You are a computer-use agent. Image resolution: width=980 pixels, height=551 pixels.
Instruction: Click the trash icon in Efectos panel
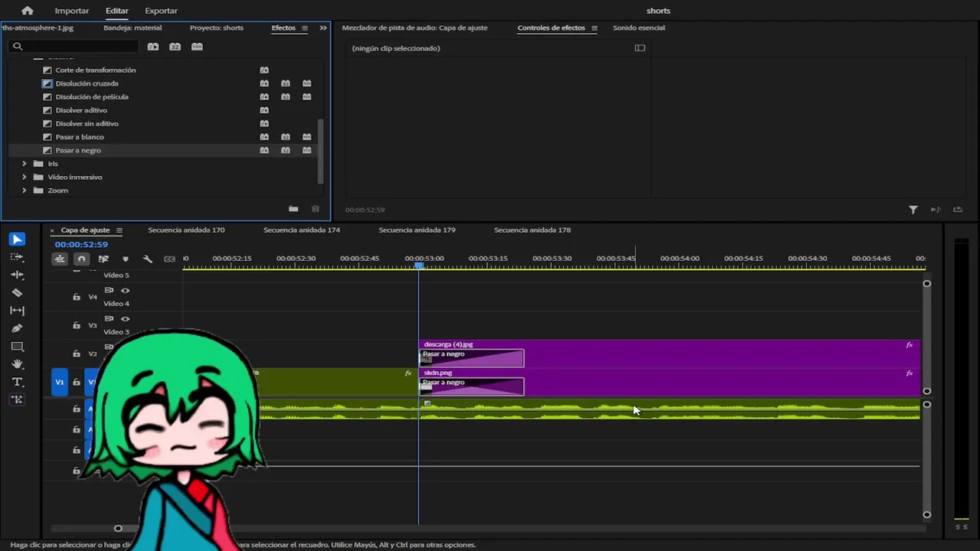pyautogui.click(x=315, y=209)
